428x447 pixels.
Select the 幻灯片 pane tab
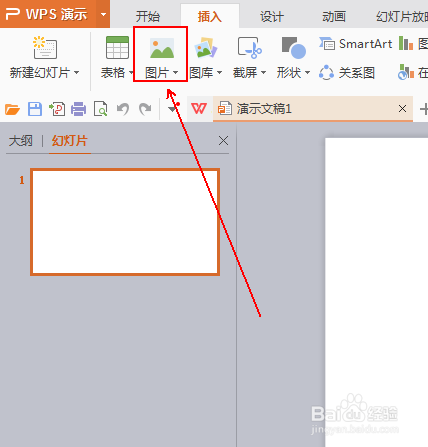69,141
